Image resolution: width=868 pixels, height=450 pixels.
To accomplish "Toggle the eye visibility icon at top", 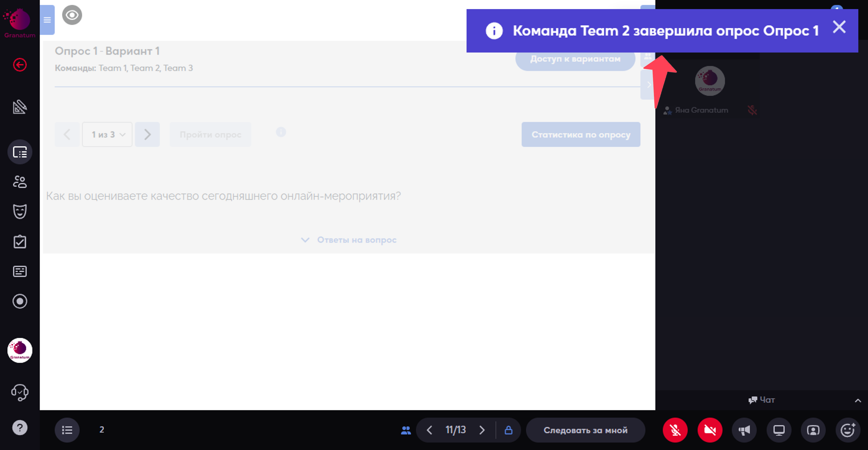I will (x=72, y=15).
